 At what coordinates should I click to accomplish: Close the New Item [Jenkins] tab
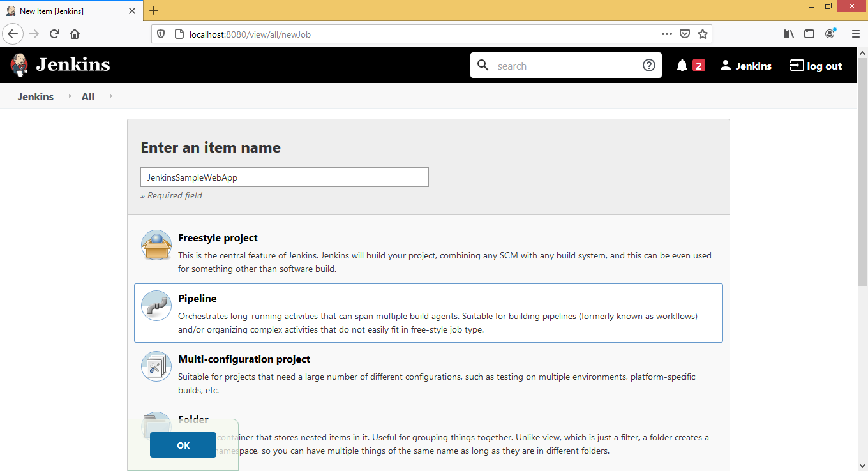[133, 11]
